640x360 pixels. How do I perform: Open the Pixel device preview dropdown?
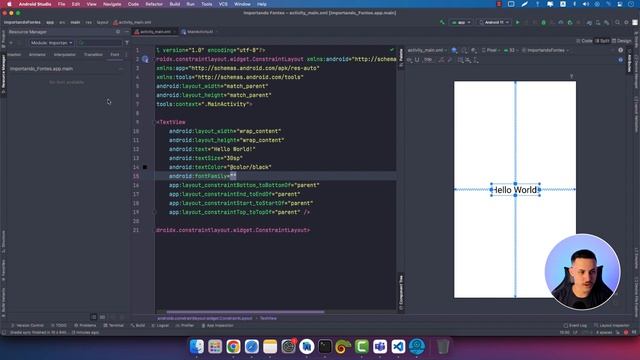491,50
